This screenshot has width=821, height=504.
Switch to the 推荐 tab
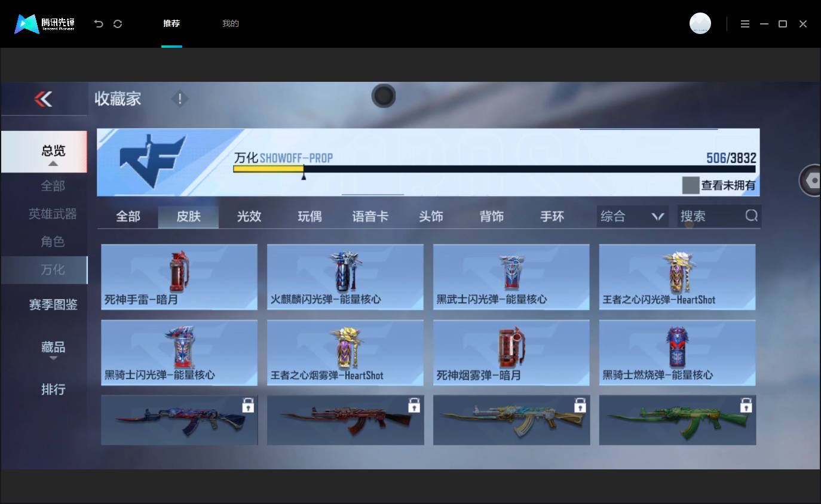pos(171,24)
